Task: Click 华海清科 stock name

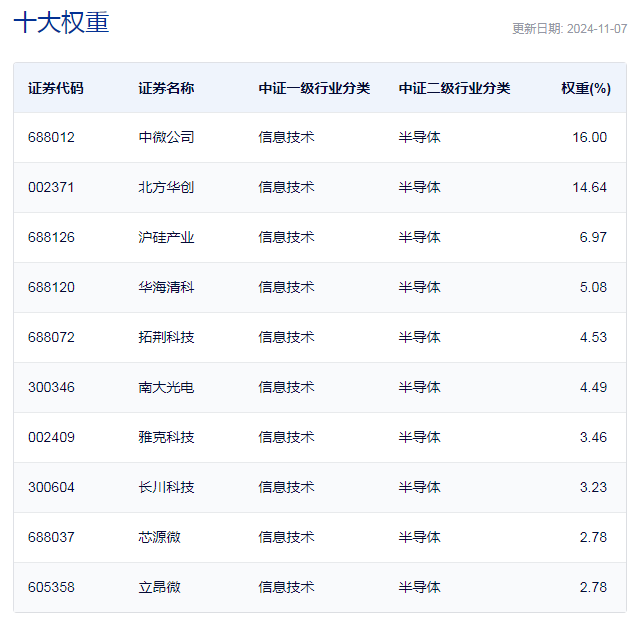Action: point(166,287)
